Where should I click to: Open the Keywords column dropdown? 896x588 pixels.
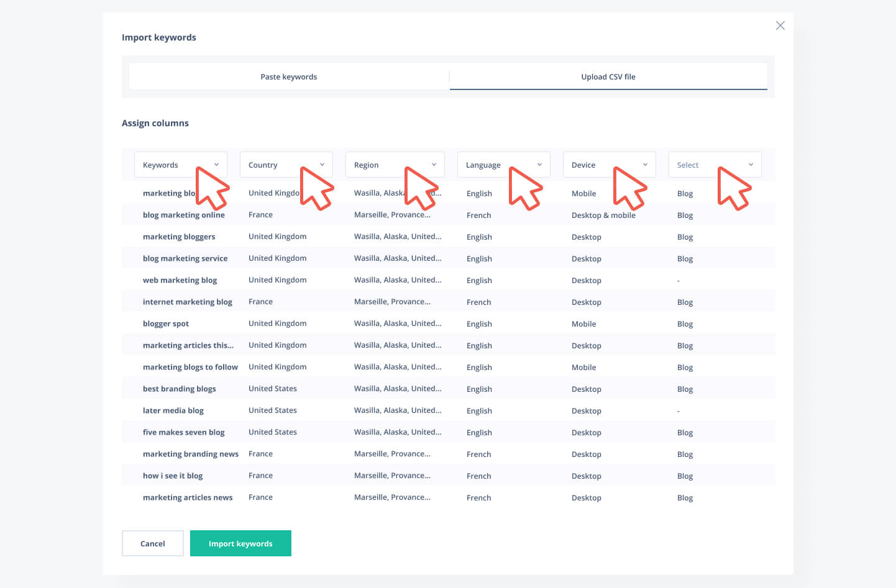tap(180, 165)
